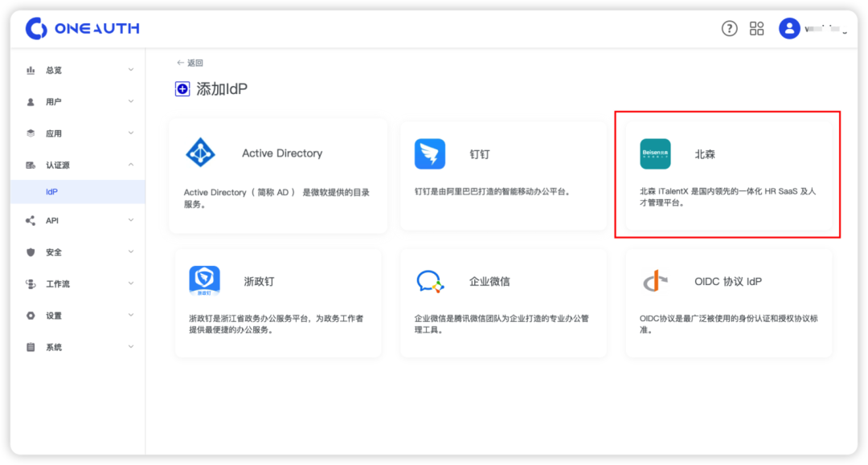Click the 认证源 sidebar icon
This screenshot has width=868, height=465.
(31, 165)
